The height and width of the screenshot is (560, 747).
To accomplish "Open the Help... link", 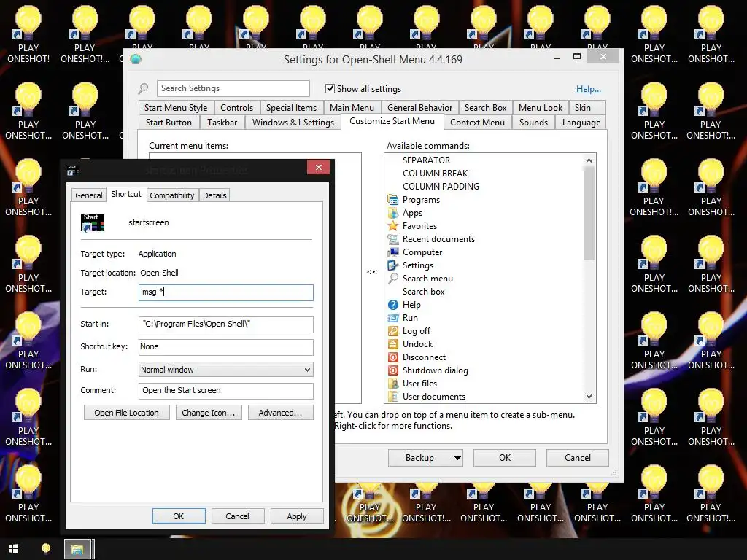I will coord(589,88).
